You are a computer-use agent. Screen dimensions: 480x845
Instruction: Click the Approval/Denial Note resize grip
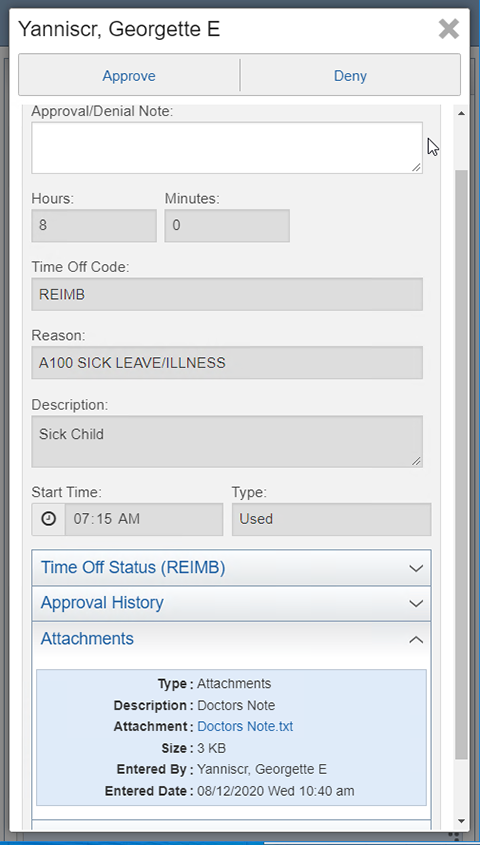416,168
